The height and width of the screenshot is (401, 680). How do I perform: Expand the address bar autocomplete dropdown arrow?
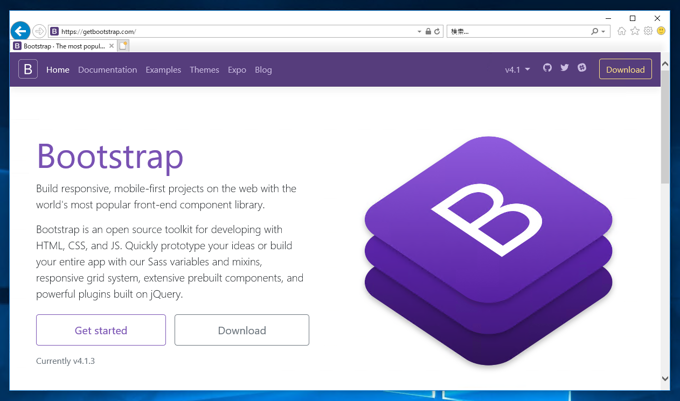[x=419, y=31]
